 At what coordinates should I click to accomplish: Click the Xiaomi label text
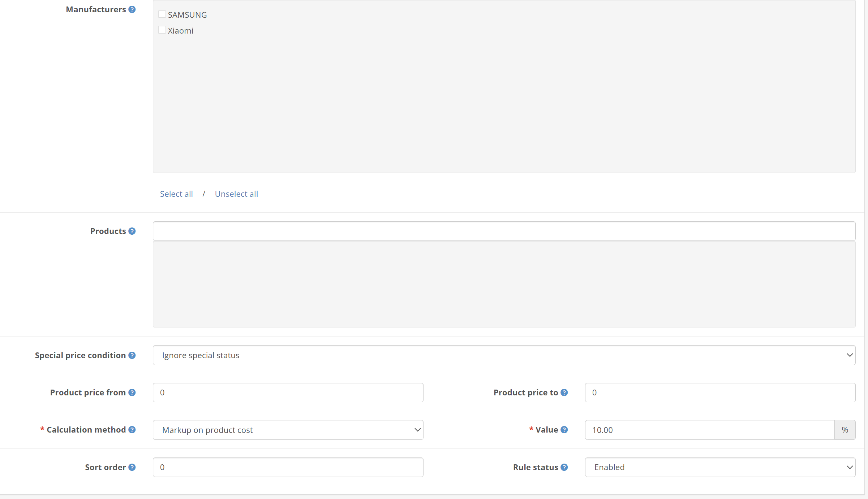point(180,31)
